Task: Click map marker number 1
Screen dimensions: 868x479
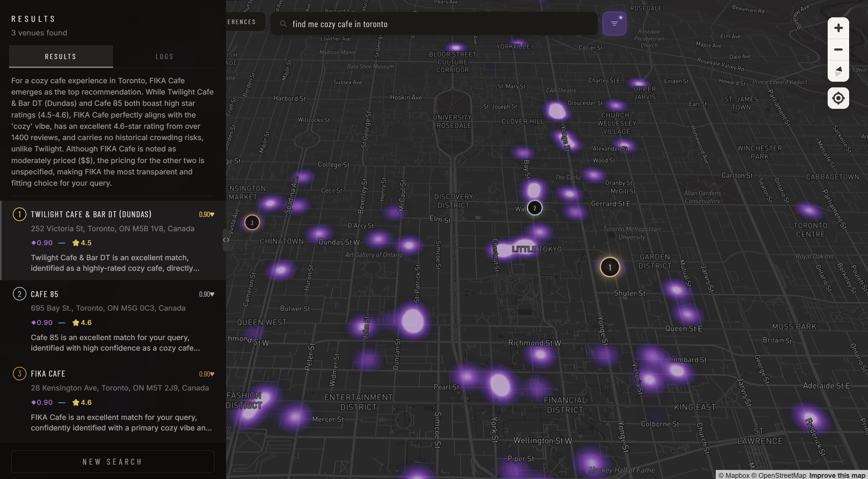Action: click(609, 267)
